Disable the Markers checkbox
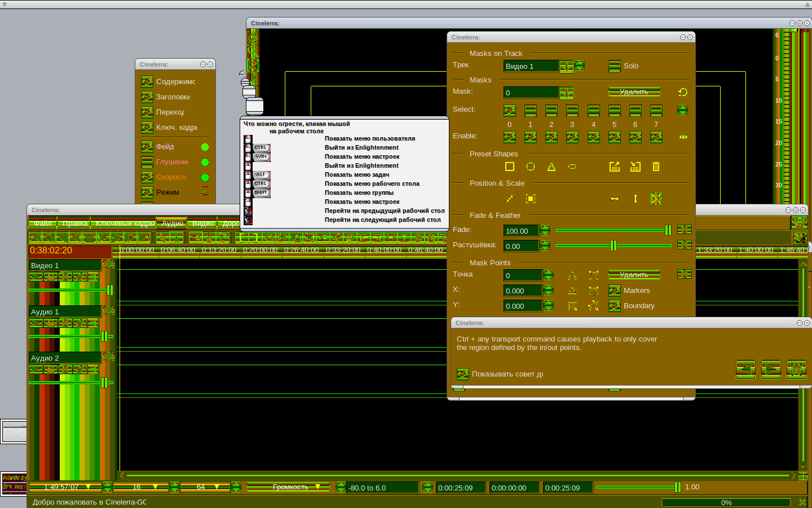This screenshot has height=508, width=812. pyautogui.click(x=615, y=291)
